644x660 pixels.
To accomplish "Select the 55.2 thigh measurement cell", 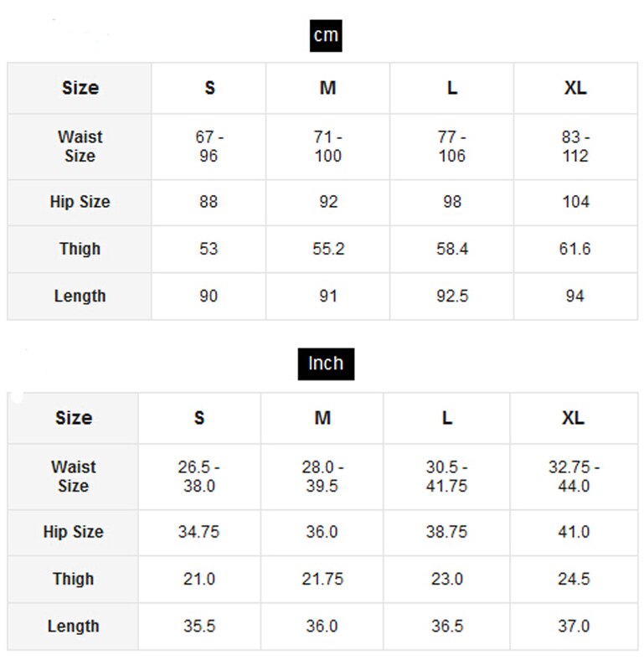I will coord(327,249).
